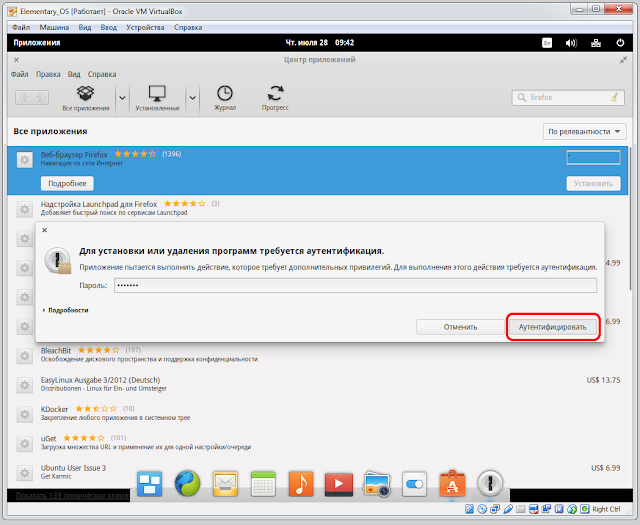Open Software Center bag icon in dock
Screen dimensions: 640x525
coord(452,484)
